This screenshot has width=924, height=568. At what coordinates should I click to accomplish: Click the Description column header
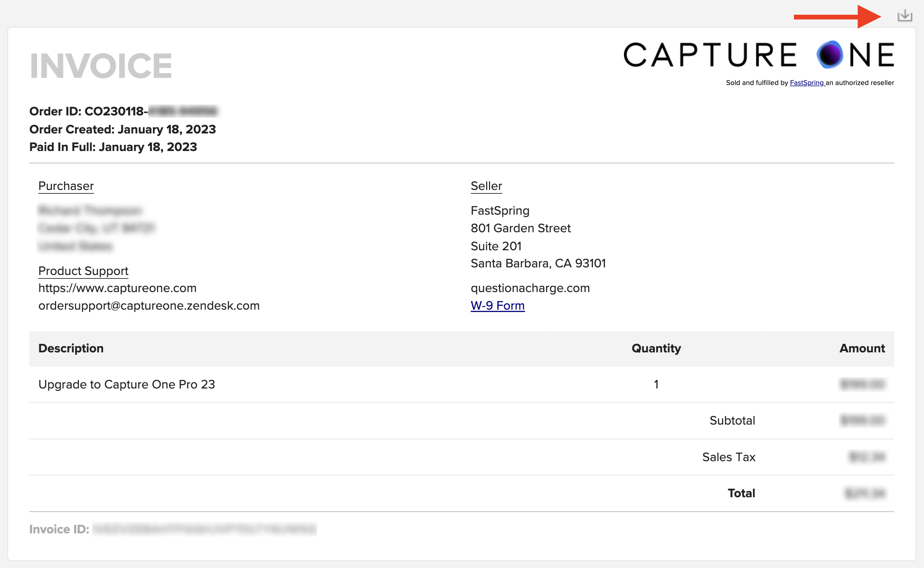click(71, 348)
